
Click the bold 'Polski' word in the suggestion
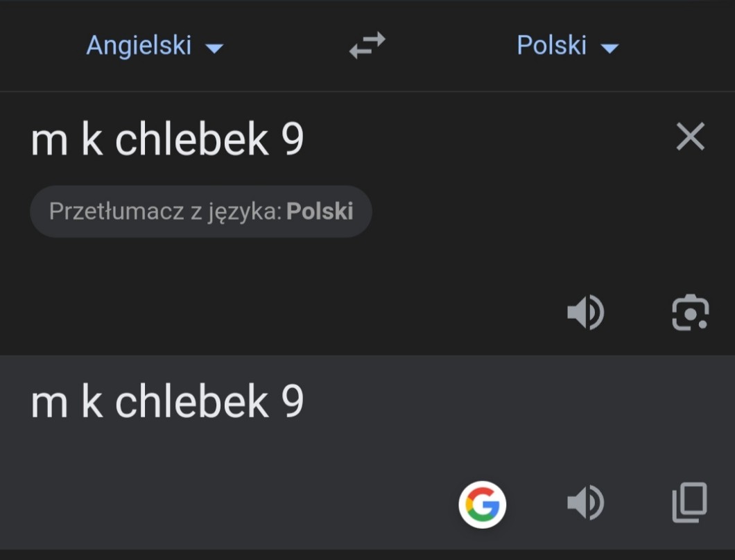[x=320, y=211]
